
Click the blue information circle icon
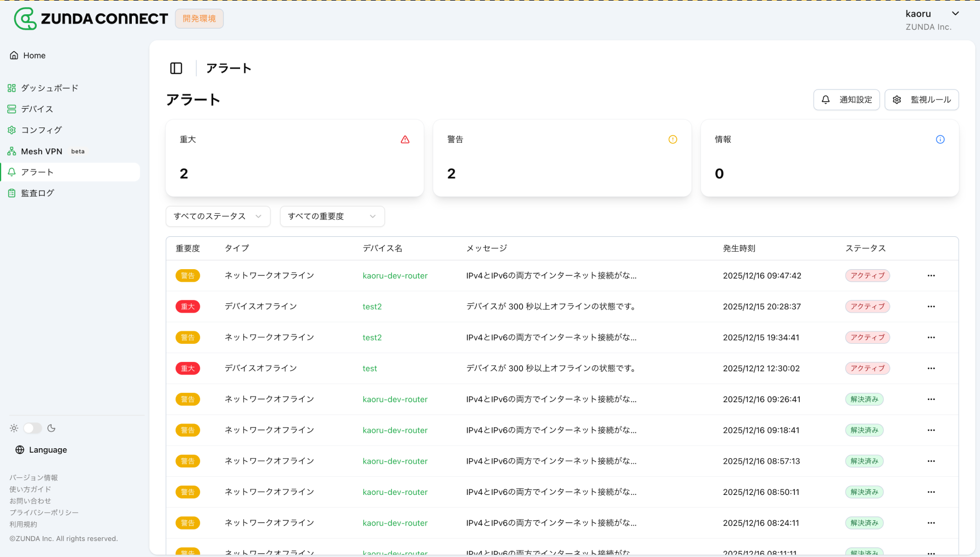point(940,140)
